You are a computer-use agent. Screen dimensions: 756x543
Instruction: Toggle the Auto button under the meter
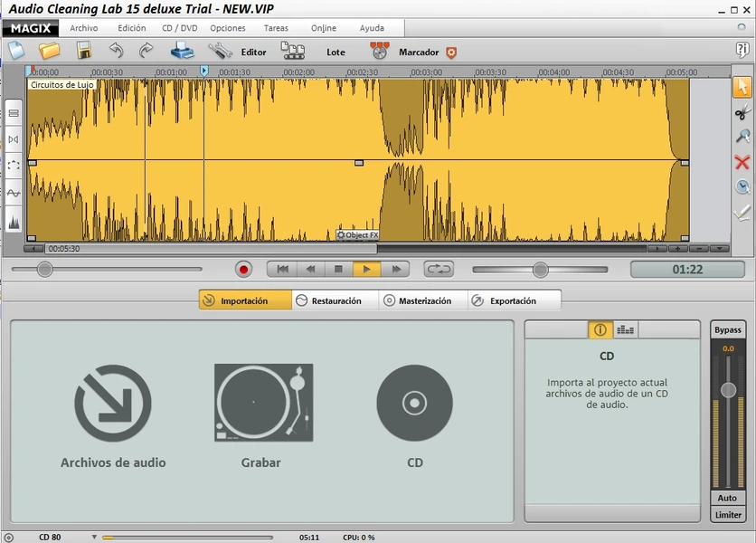727,498
